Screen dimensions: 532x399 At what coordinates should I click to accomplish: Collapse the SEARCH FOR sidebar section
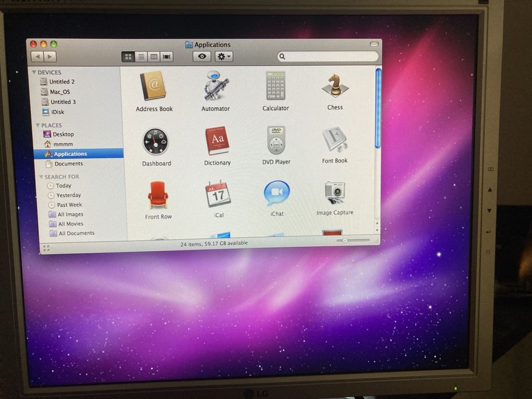pos(41,177)
